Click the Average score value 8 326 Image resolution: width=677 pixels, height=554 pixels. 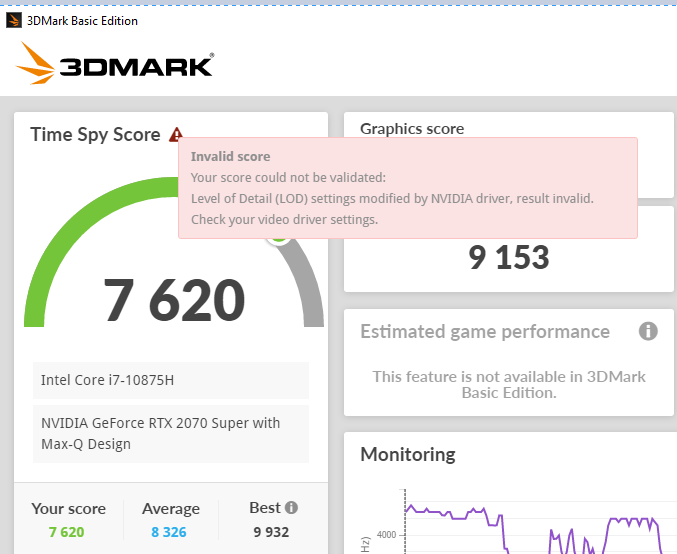(x=169, y=532)
